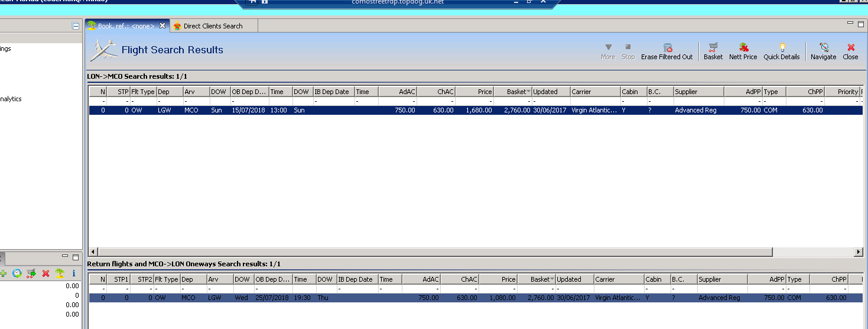Viewport: 868px width, 329px height.
Task: Click the Navigate compass tool
Action: [823, 51]
